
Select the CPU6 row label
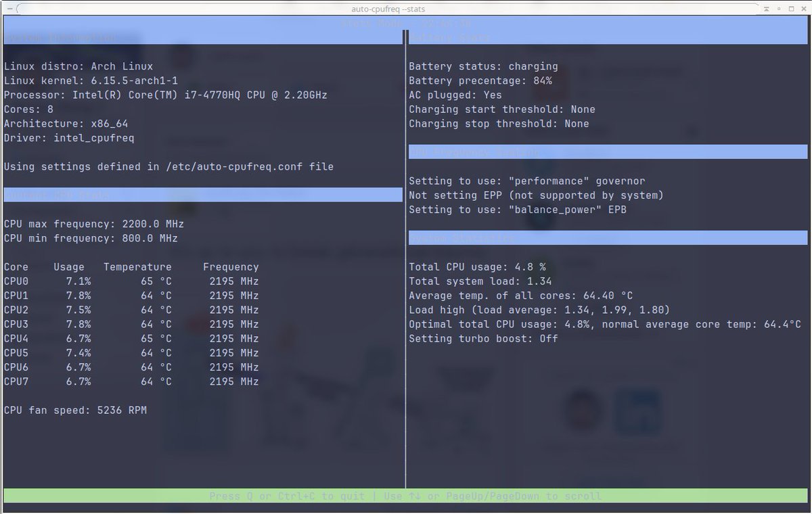click(16, 367)
